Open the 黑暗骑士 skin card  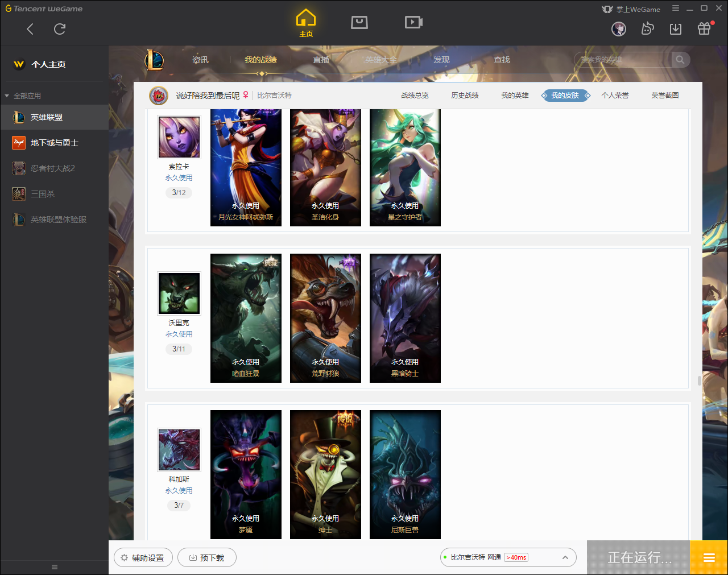(x=405, y=318)
